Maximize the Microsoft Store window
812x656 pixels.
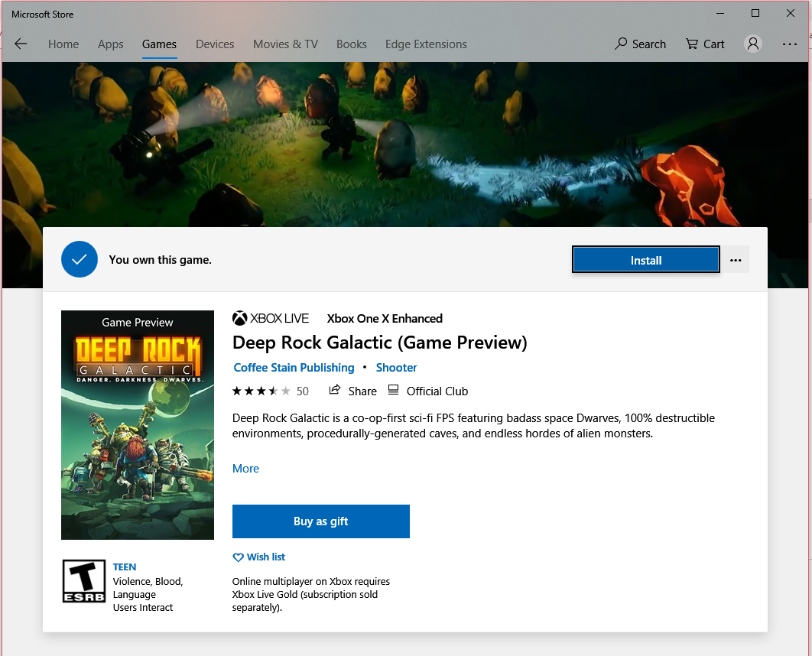click(x=755, y=14)
